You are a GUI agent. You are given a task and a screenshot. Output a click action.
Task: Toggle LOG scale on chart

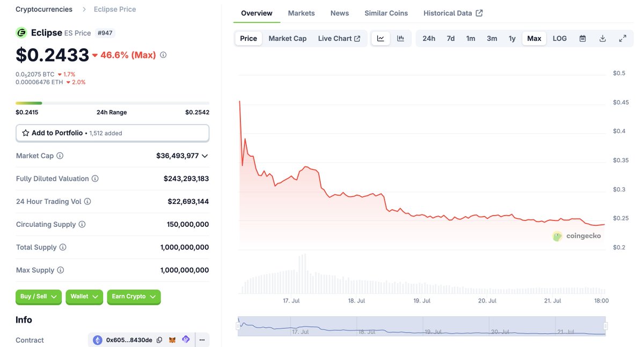(560, 39)
